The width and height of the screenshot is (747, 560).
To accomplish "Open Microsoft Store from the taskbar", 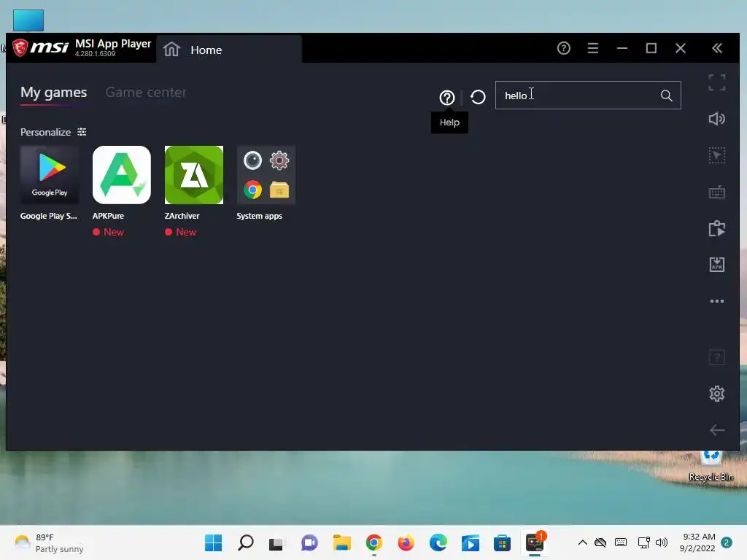I will pos(502,542).
